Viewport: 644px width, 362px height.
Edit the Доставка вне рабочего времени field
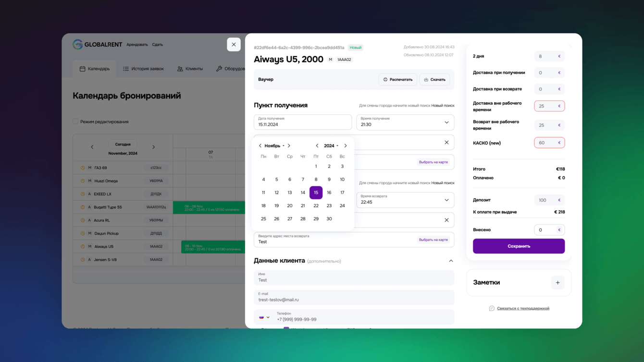549,106
